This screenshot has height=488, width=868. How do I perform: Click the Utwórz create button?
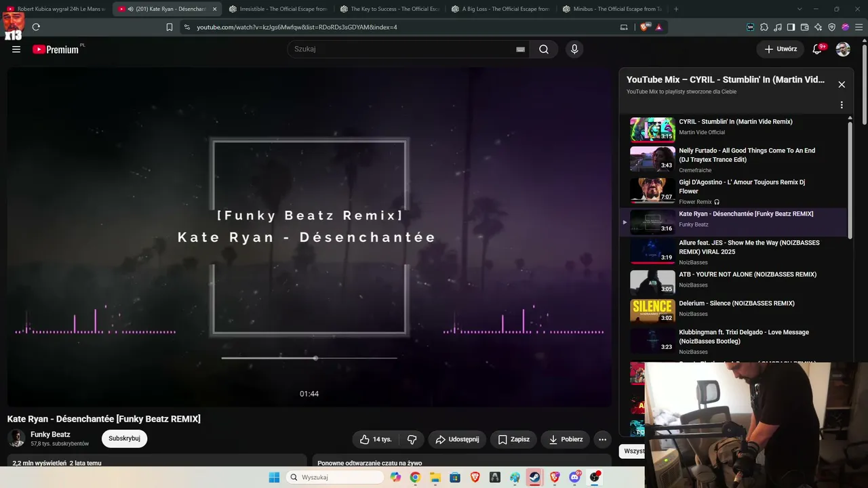pos(781,49)
